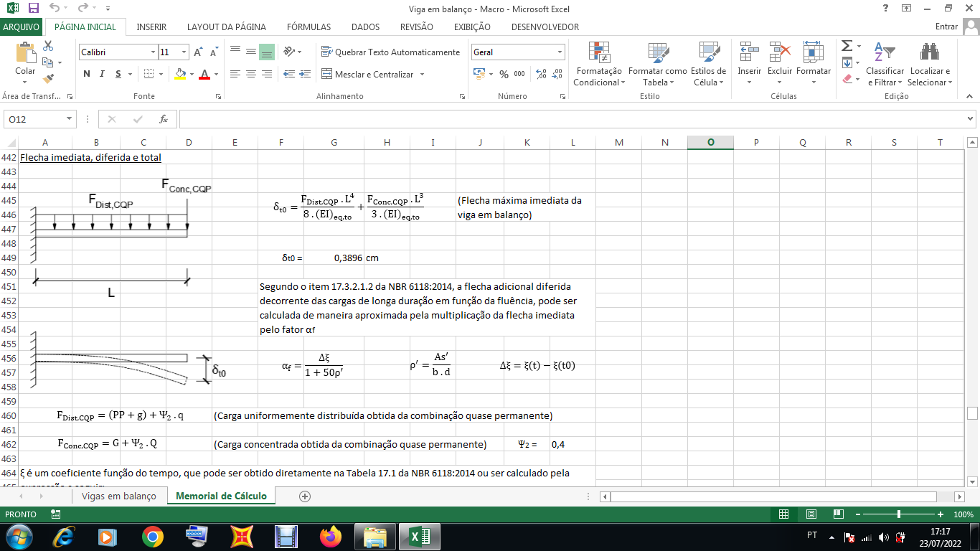Undo the last action
Image resolution: width=980 pixels, height=551 pixels.
click(55, 8)
